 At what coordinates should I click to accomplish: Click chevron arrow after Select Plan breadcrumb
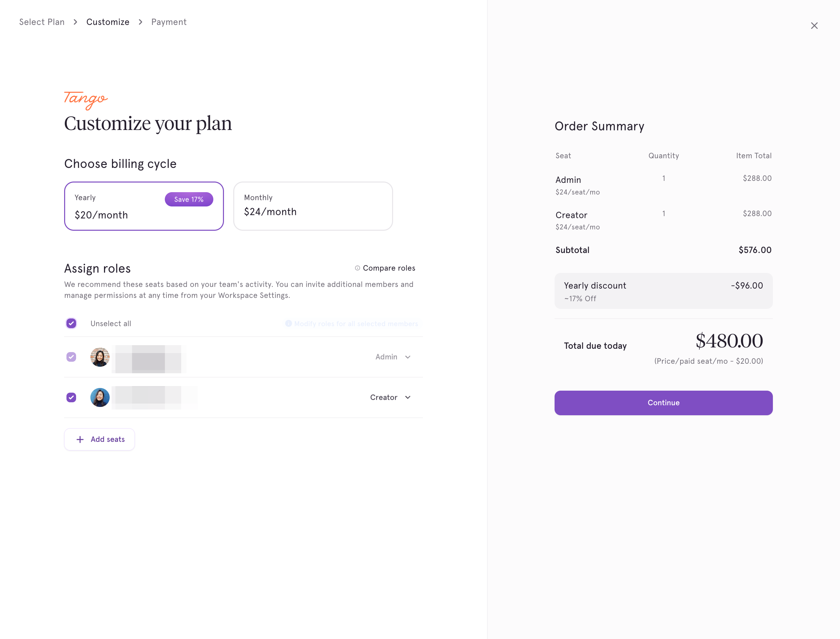pyautogui.click(x=76, y=22)
